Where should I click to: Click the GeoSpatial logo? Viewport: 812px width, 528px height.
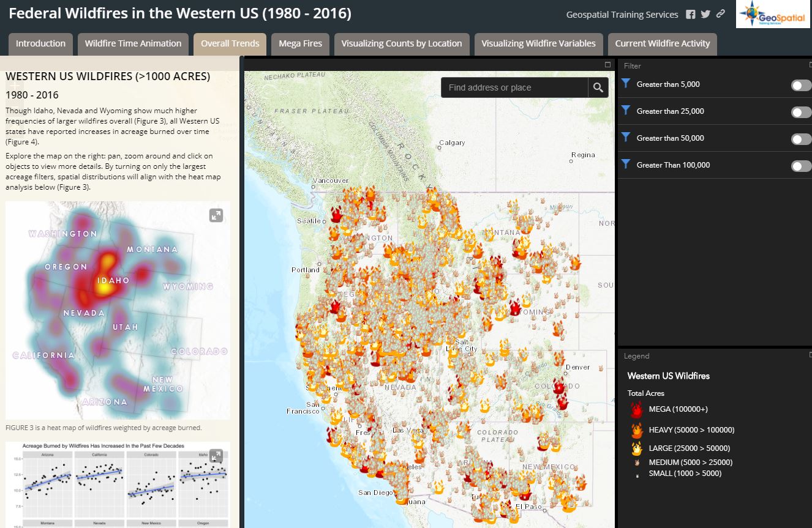773,15
